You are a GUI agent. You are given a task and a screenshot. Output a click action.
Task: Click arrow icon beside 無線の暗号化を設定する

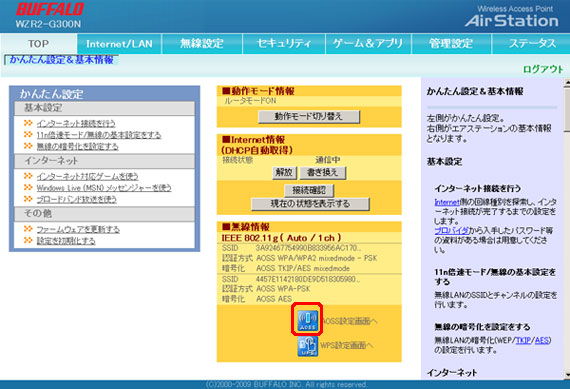28,146
